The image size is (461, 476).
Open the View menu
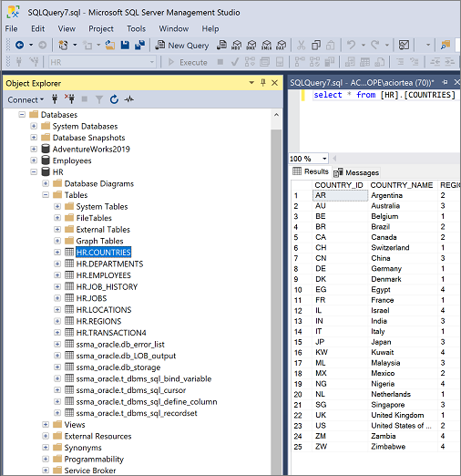(x=67, y=29)
